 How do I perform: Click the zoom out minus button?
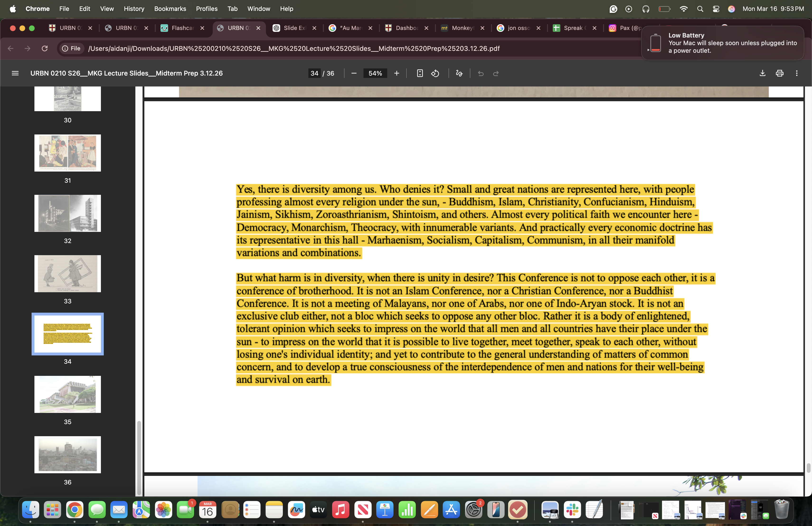tap(354, 73)
